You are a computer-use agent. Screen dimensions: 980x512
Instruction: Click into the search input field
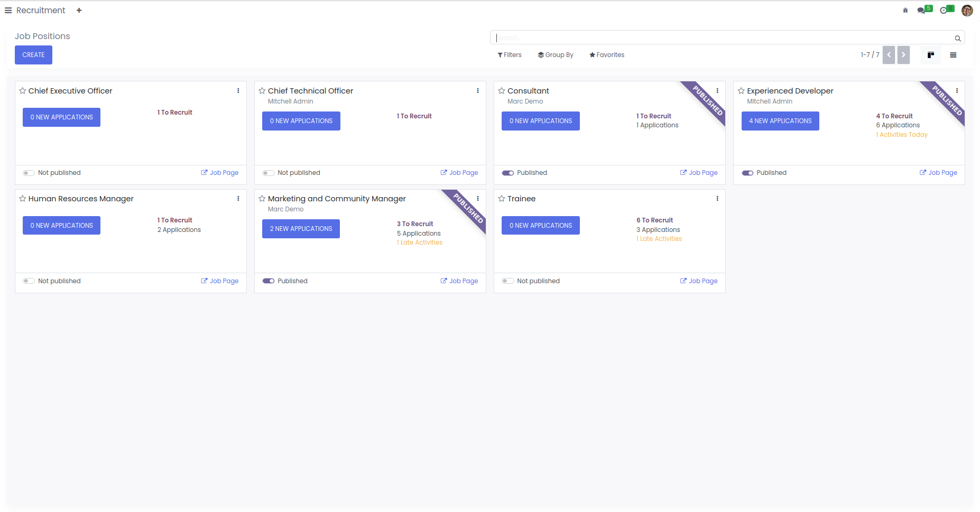pos(724,38)
